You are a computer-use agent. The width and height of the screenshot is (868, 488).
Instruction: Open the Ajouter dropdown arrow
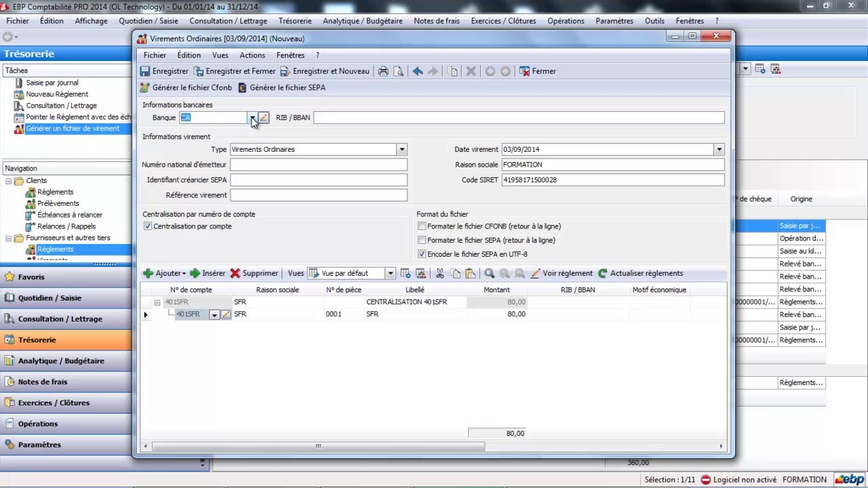[x=184, y=274]
